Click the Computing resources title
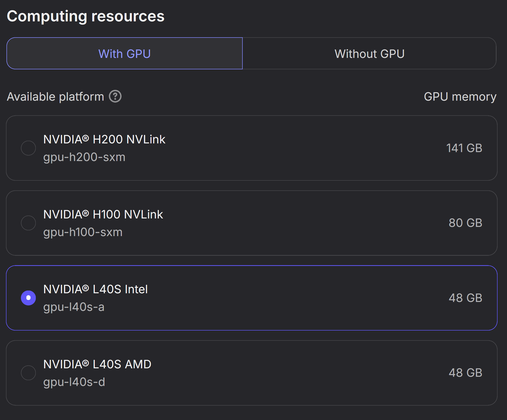Image resolution: width=507 pixels, height=420 pixels. 86,16
